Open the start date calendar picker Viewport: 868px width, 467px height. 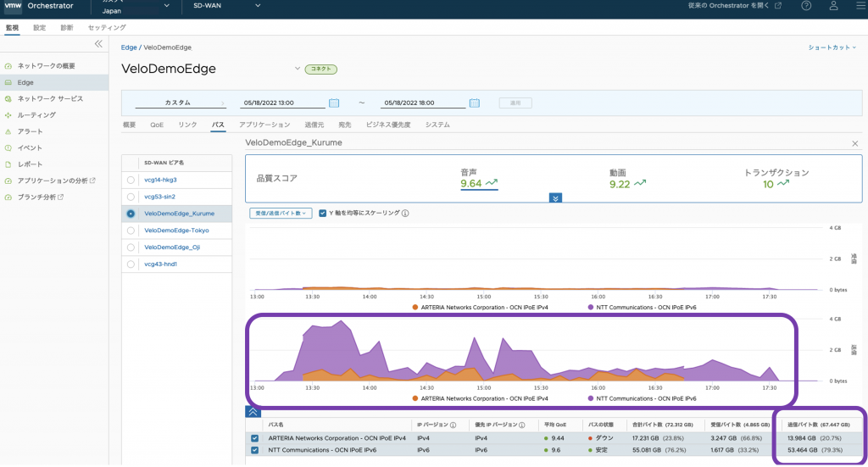click(334, 103)
